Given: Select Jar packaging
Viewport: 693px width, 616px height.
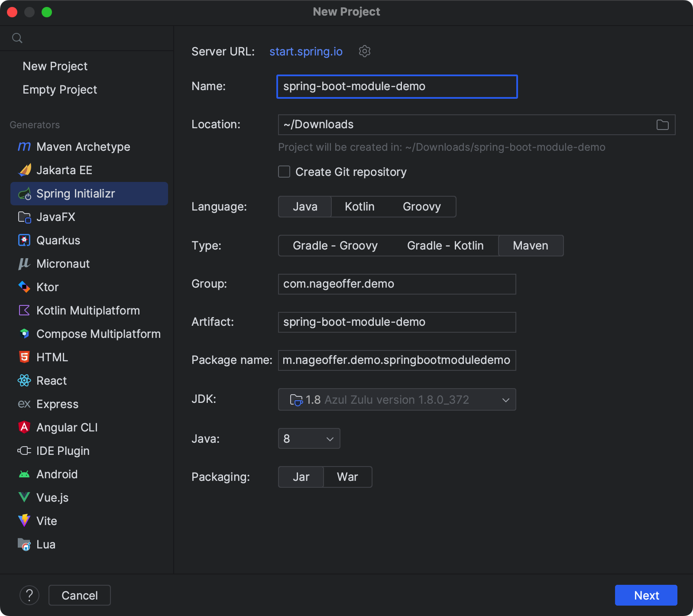Looking at the screenshot, I should click(x=301, y=477).
